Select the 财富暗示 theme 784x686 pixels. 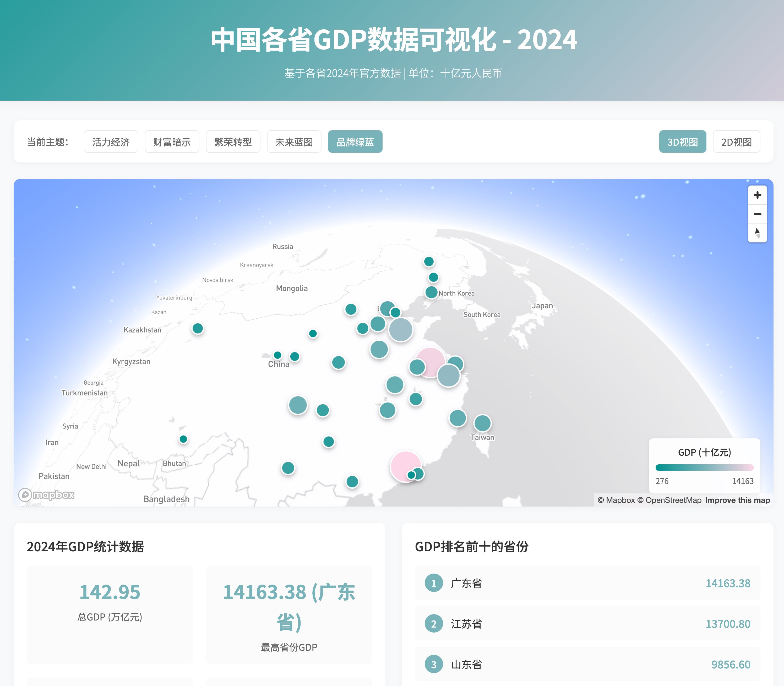(x=172, y=142)
